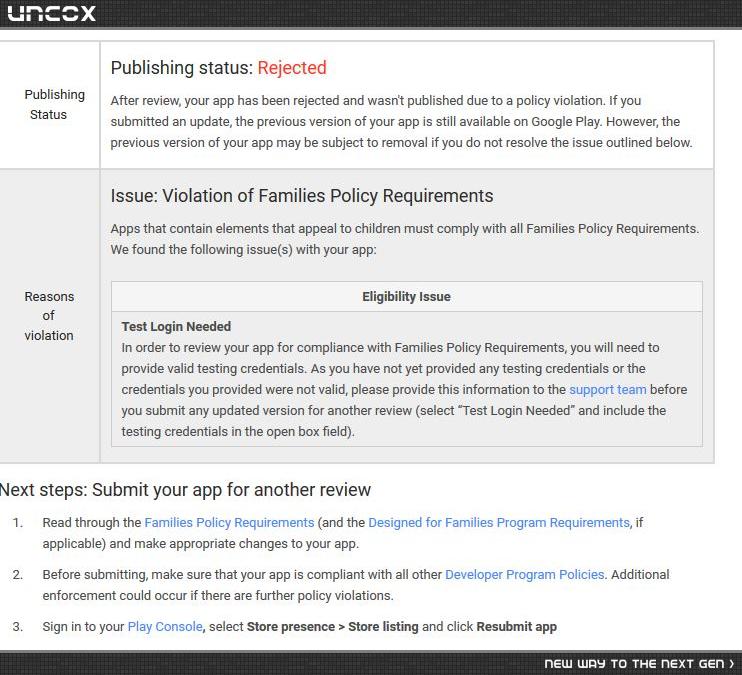This screenshot has height=675, width=742.
Task: Click the Issue: Violation of Families Policy heading
Action: [302, 196]
